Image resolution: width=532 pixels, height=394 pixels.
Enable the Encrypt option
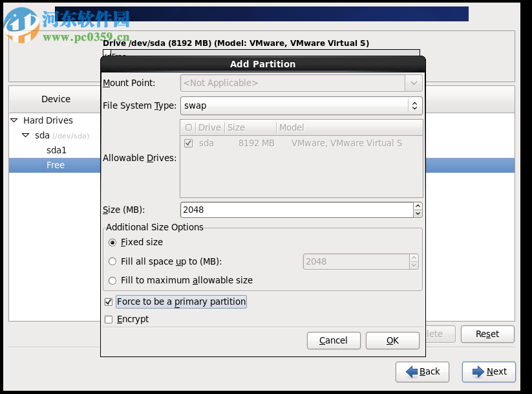108,319
